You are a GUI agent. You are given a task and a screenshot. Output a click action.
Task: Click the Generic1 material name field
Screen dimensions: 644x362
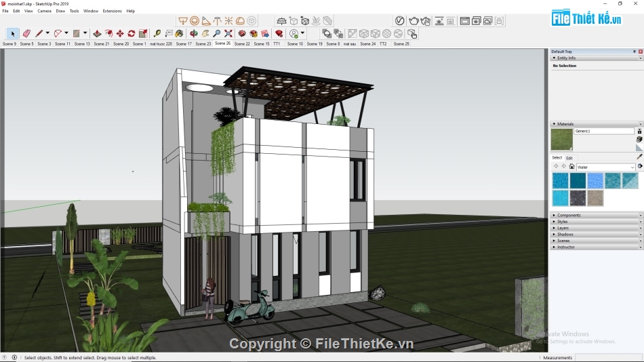[x=604, y=131]
